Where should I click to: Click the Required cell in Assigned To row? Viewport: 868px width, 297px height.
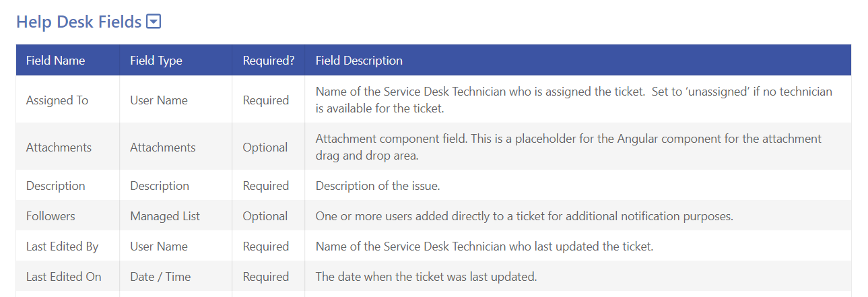266,100
